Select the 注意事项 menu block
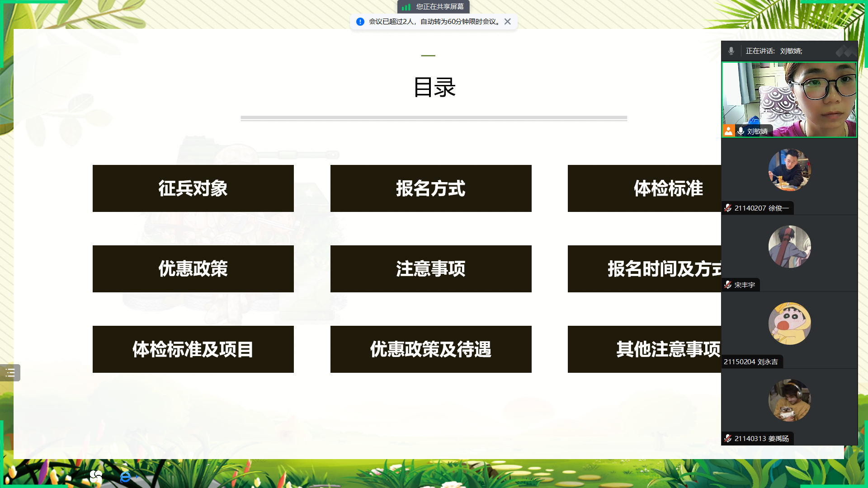The width and height of the screenshot is (868, 488). (x=431, y=269)
